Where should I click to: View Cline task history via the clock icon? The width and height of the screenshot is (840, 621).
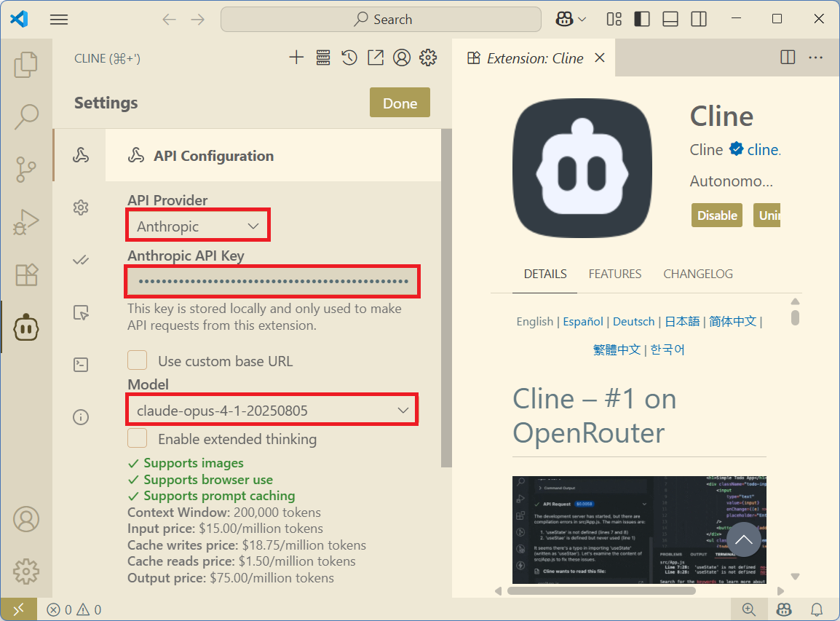pos(349,57)
